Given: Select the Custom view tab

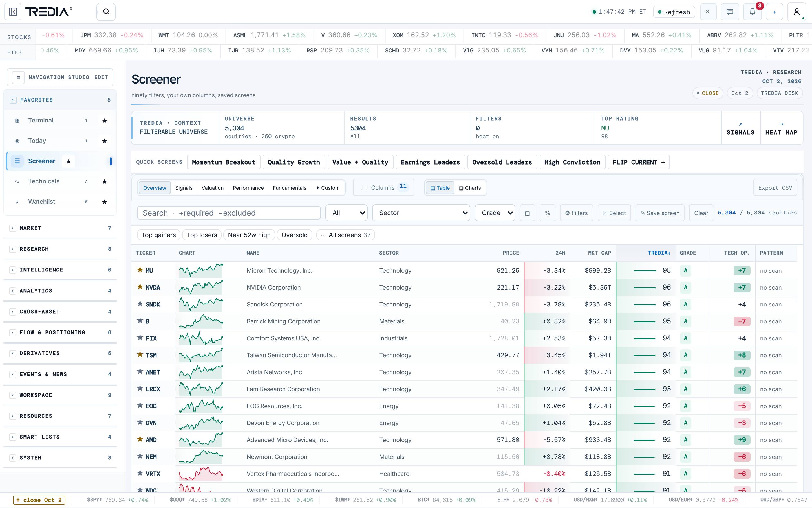Looking at the screenshot, I should [328, 188].
